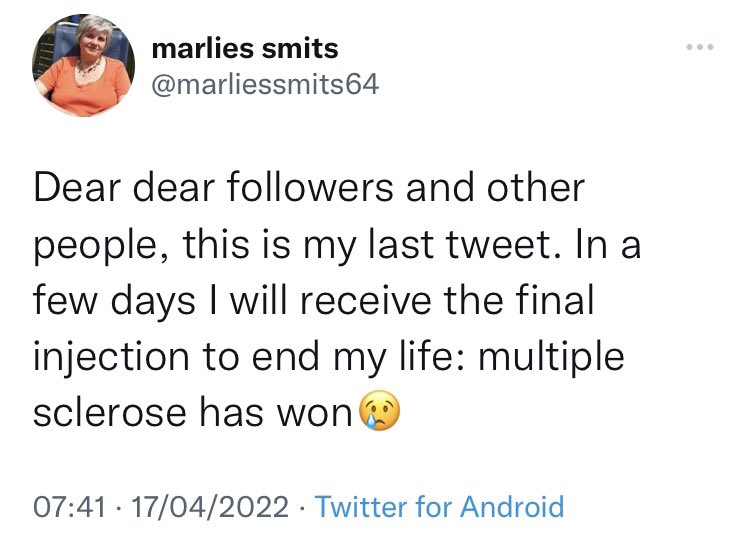Viewport: 750px width, 542px height.
Task: Click the 07:41 timestamp
Action: point(69,507)
